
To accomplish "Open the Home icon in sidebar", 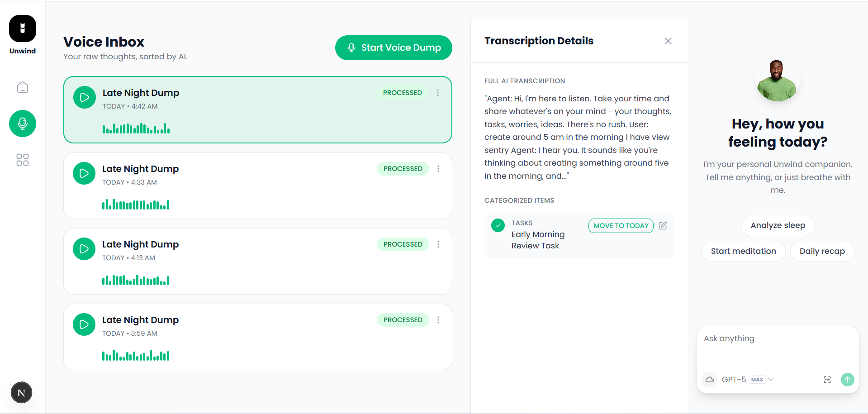I will click(23, 87).
